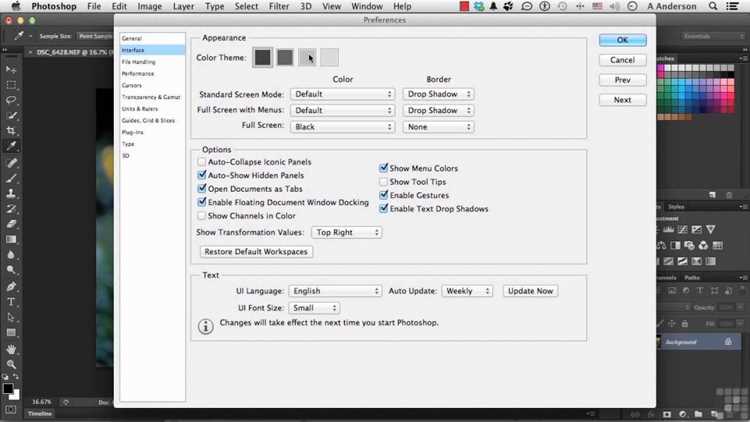
Task: Open the macOS Spotlight search icon
Action: 713,6
